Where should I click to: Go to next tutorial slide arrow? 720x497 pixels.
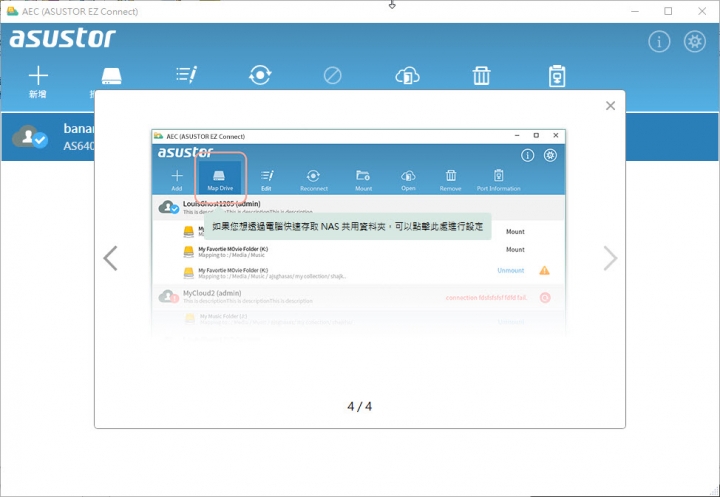[x=610, y=258]
